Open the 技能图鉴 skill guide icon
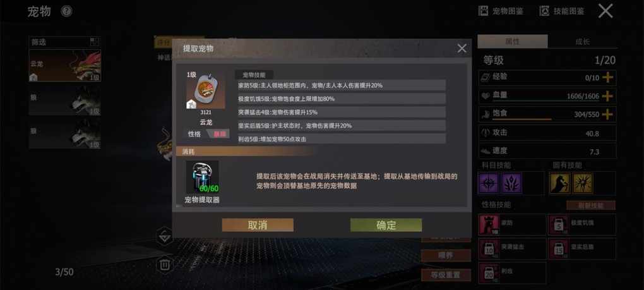The height and width of the screenshot is (290, 644). (545, 11)
